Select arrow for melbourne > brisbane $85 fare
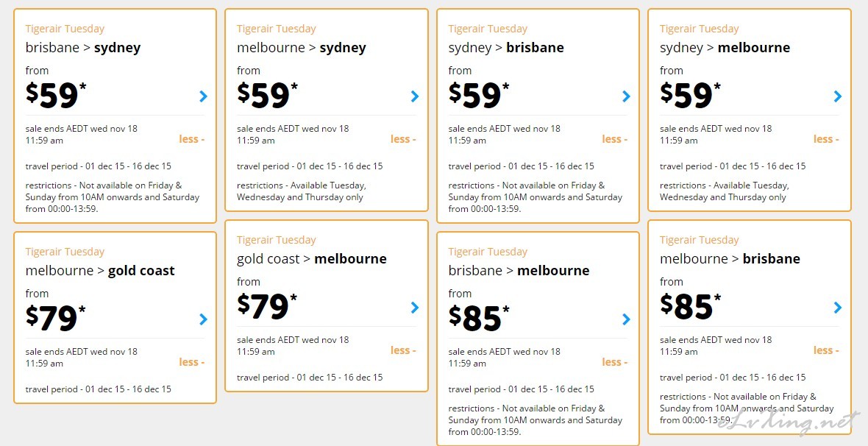The width and height of the screenshot is (868, 446). [838, 308]
